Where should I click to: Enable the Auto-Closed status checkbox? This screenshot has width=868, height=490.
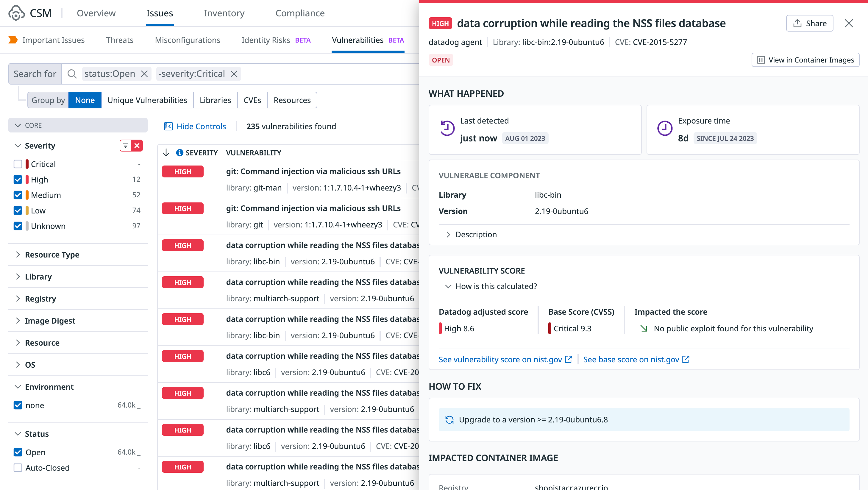point(18,467)
